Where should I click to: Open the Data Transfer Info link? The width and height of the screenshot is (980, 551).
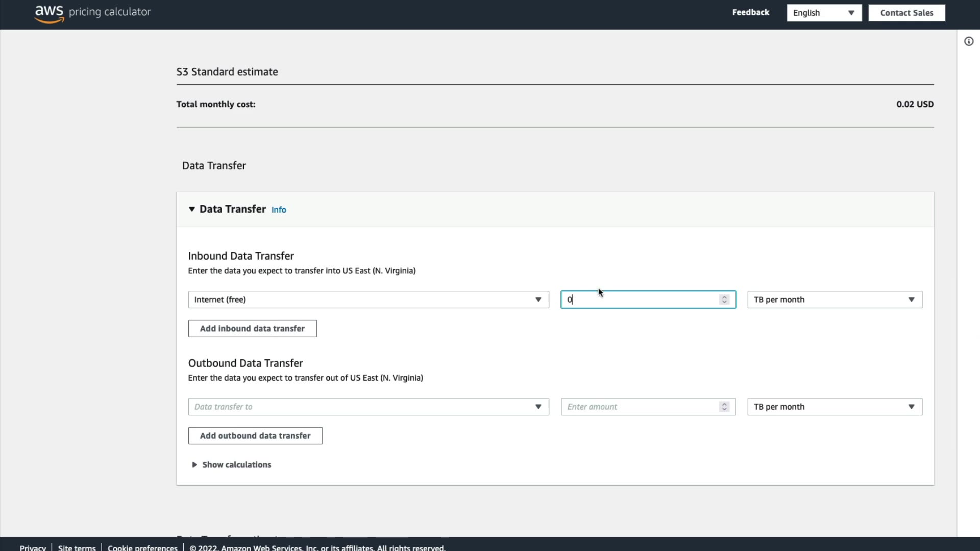(x=279, y=210)
